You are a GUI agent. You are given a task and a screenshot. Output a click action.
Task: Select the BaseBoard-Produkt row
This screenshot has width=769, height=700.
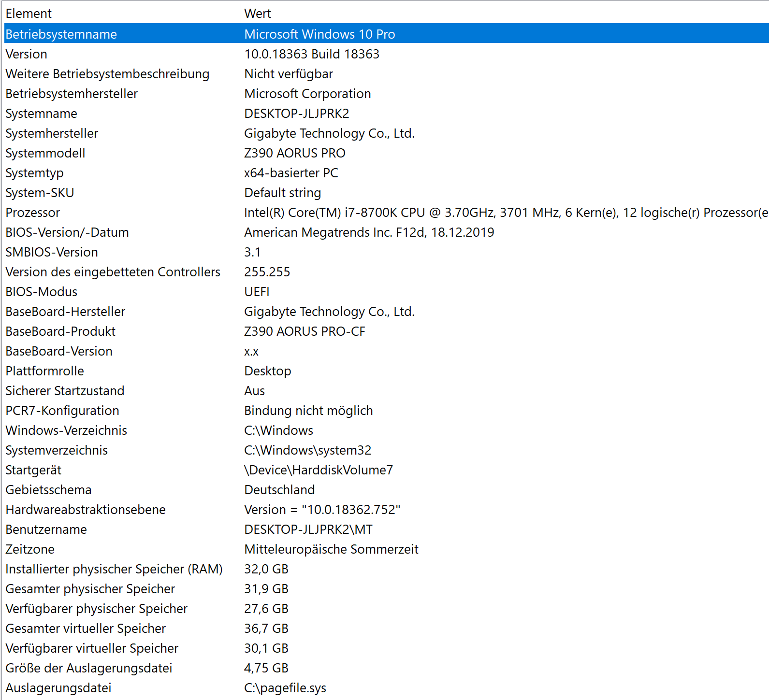pyautogui.click(x=386, y=331)
